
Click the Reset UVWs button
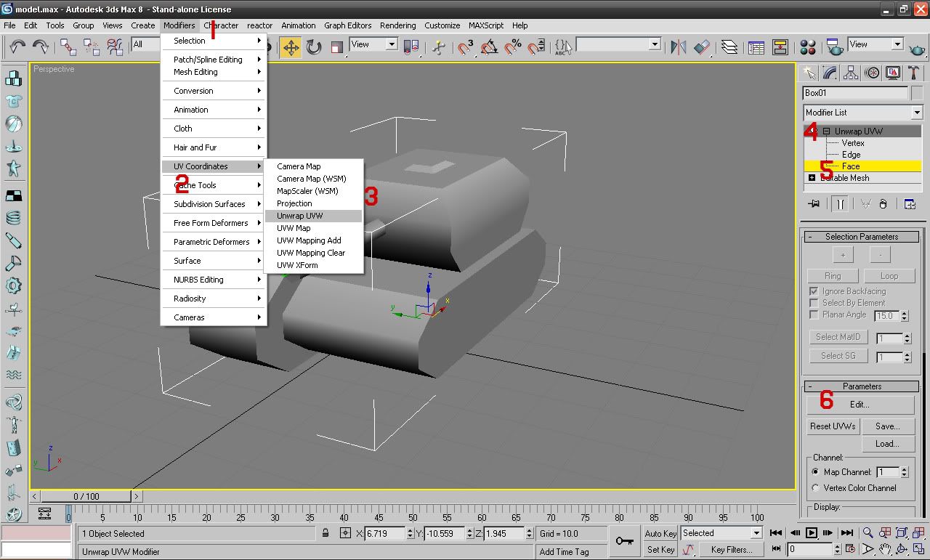833,426
